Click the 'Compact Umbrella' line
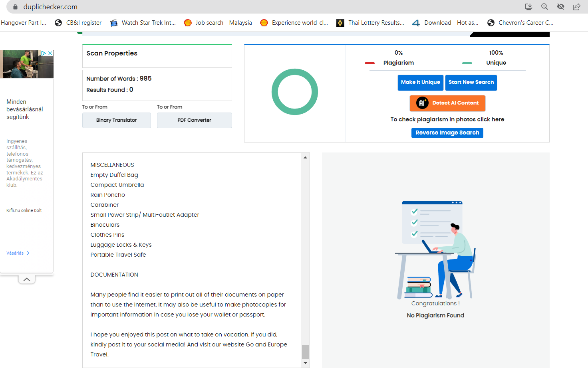This screenshot has width=588, height=372. point(117,185)
